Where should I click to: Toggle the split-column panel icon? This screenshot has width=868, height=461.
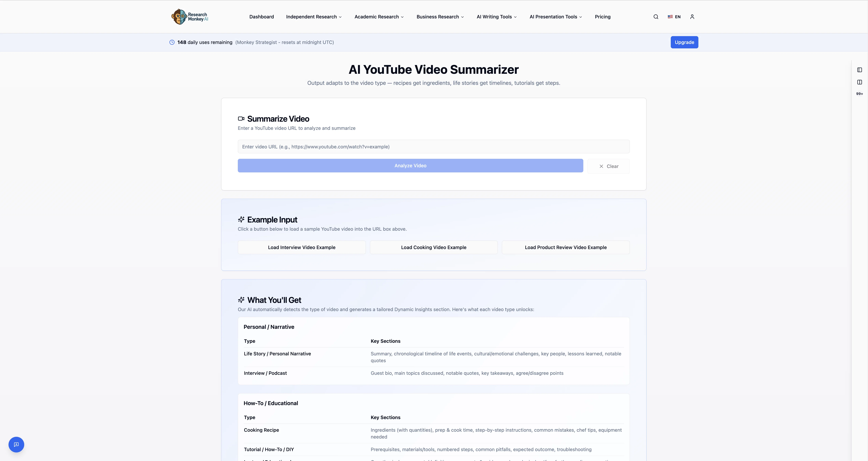[x=860, y=82]
